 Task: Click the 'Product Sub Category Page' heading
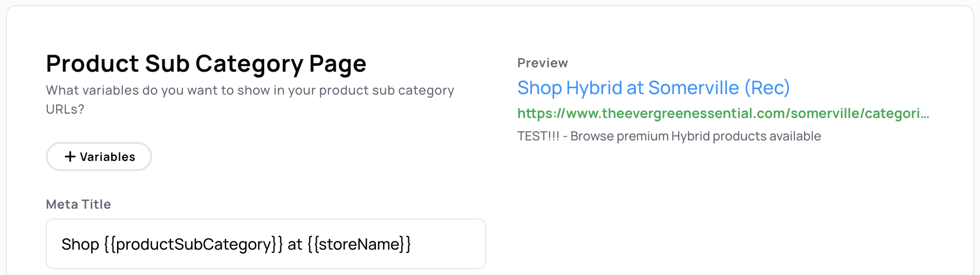pyautogui.click(x=206, y=64)
